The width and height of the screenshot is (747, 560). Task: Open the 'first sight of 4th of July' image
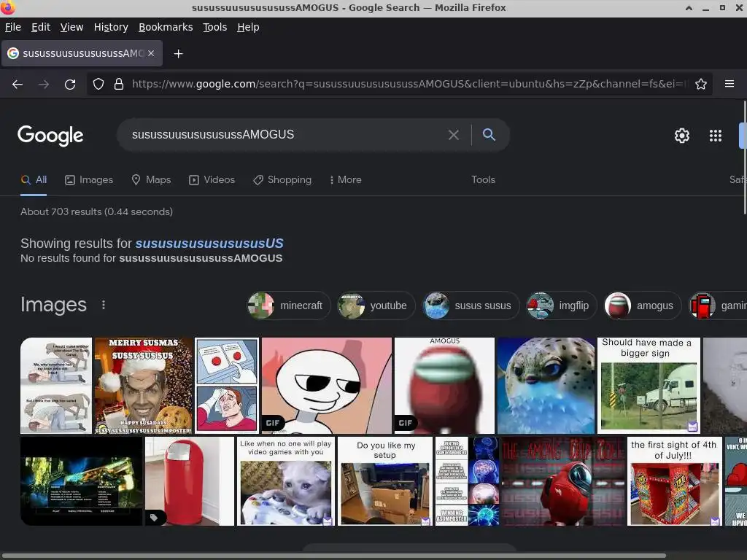[x=675, y=481]
